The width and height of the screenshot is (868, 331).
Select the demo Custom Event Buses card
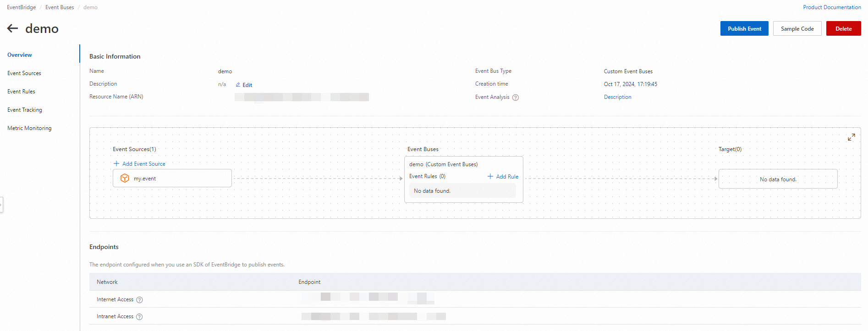[464, 179]
